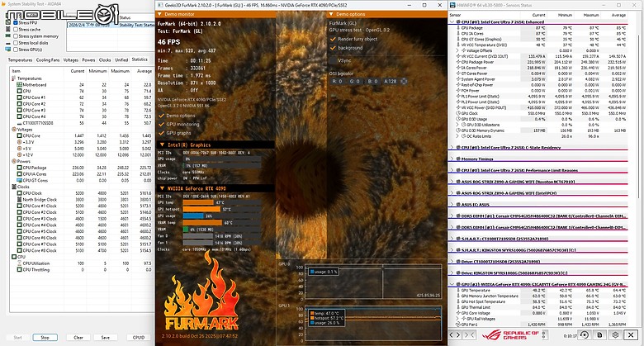The height and width of the screenshot is (346, 644).
Task: Click the R:0 bgcolor value field
Action: point(338,82)
